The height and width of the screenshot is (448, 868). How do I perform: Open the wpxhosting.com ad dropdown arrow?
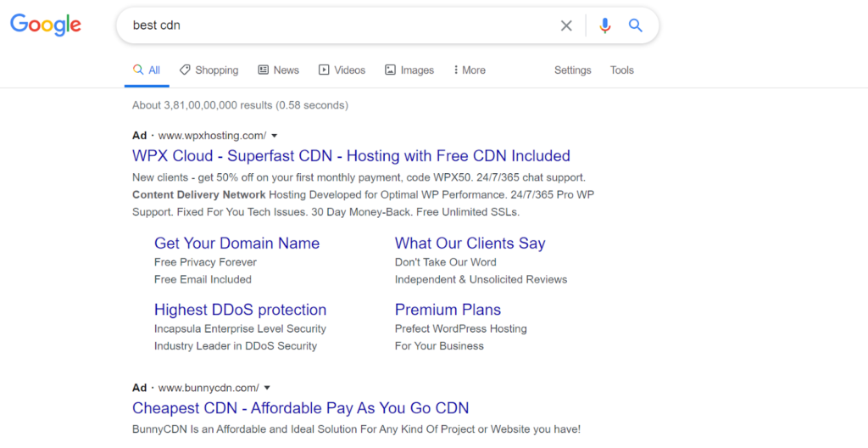[275, 136]
